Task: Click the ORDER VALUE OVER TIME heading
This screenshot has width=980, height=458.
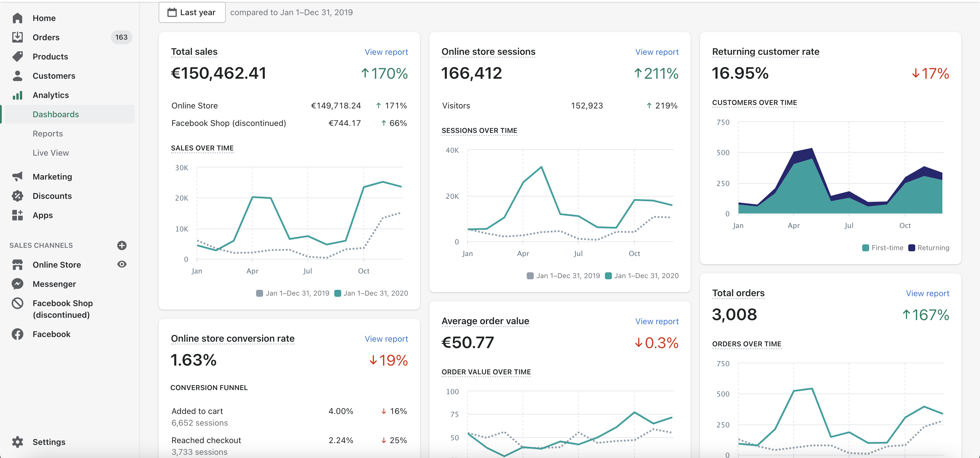Action: click(x=486, y=372)
